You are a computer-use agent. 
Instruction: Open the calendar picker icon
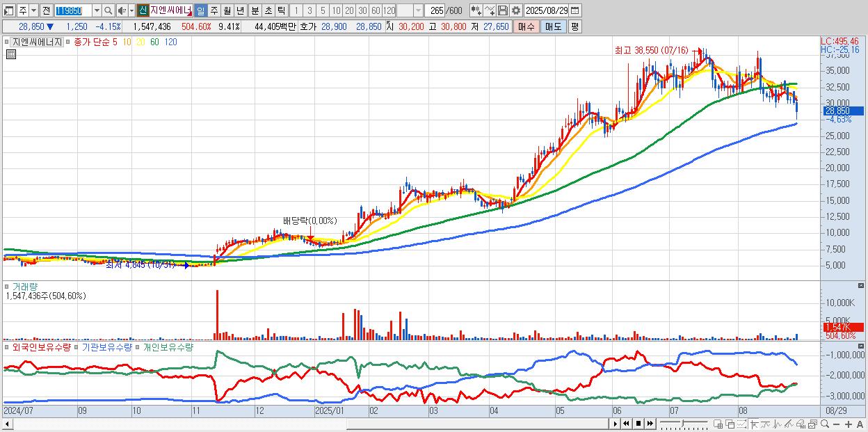coord(575,10)
